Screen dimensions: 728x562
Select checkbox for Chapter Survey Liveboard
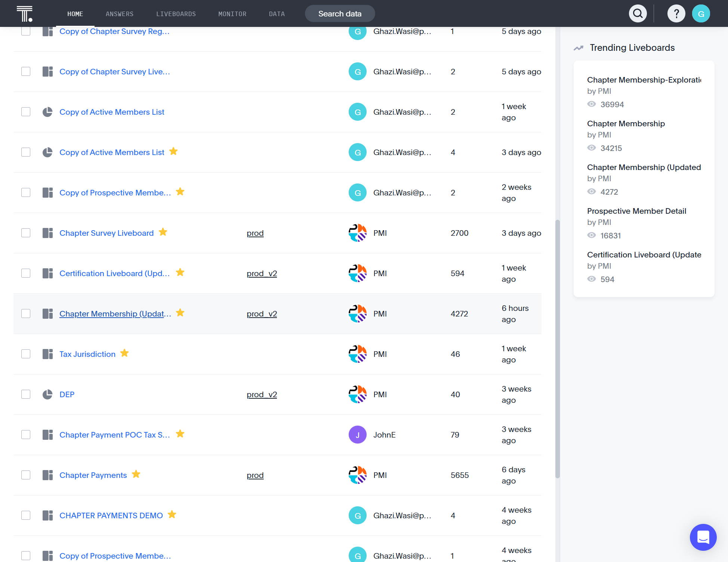tap(26, 233)
